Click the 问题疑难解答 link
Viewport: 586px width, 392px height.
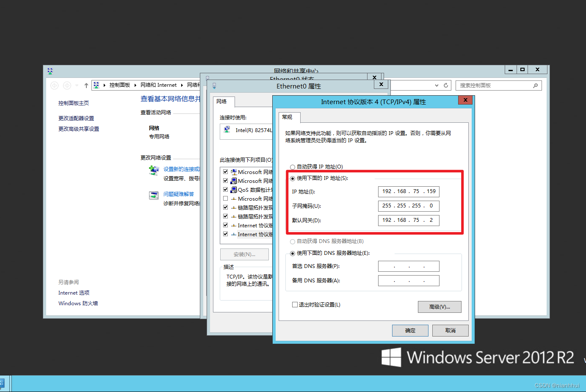179,194
